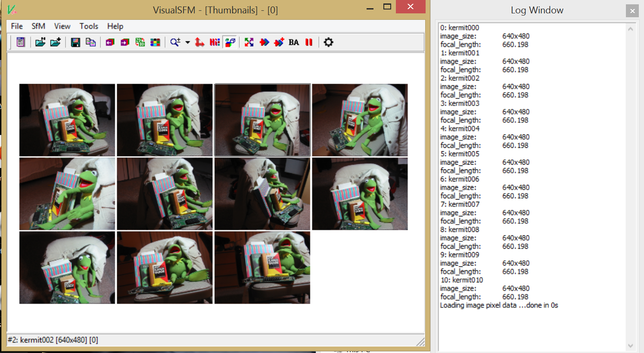Switch to next view with right-arrow icon

pos(125,42)
